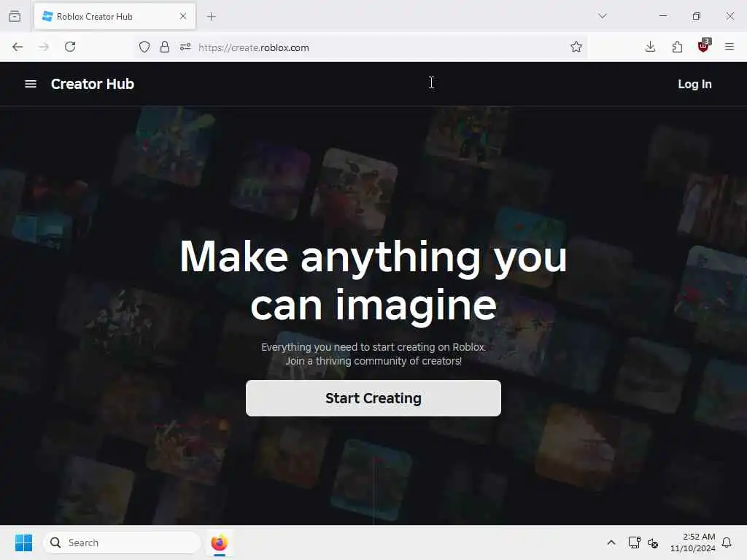Go back to previous page
The height and width of the screenshot is (560, 747).
tap(18, 47)
